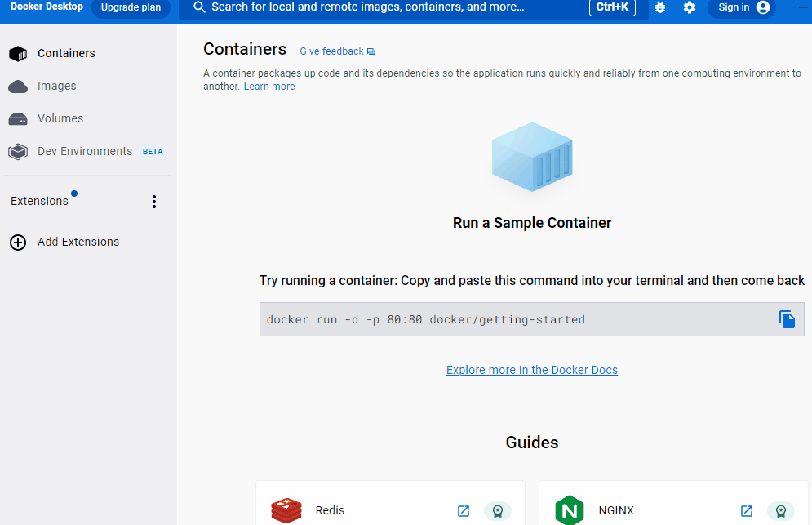Click the copy command icon
This screenshot has width=812, height=525.
pos(787,319)
